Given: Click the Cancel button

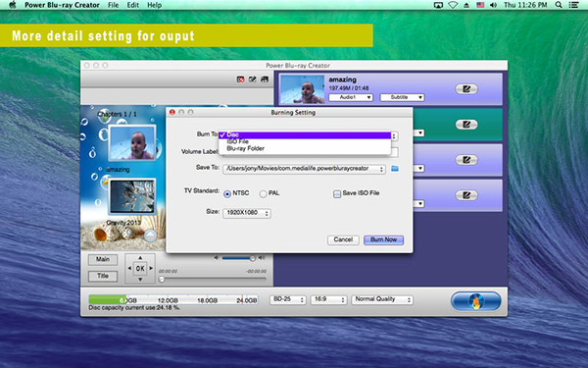Looking at the screenshot, I should click(343, 240).
